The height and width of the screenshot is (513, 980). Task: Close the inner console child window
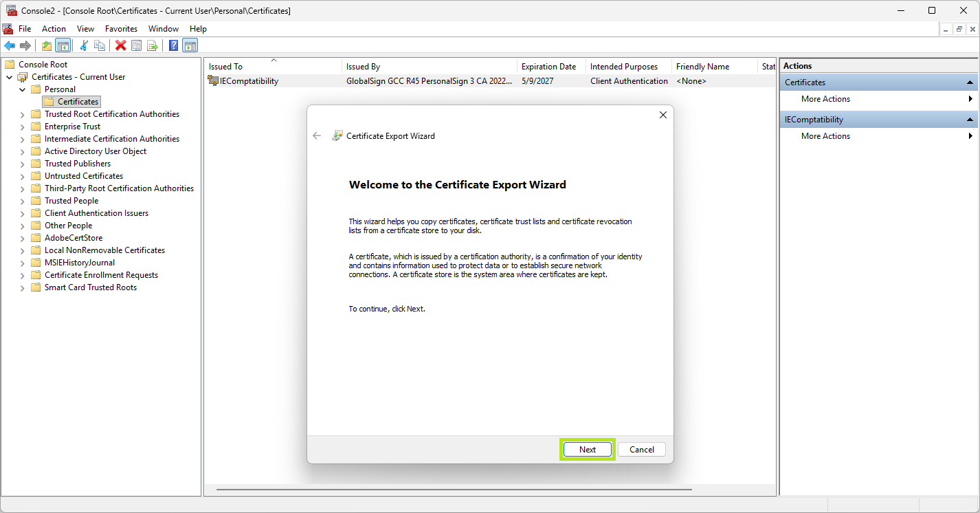pos(972,29)
